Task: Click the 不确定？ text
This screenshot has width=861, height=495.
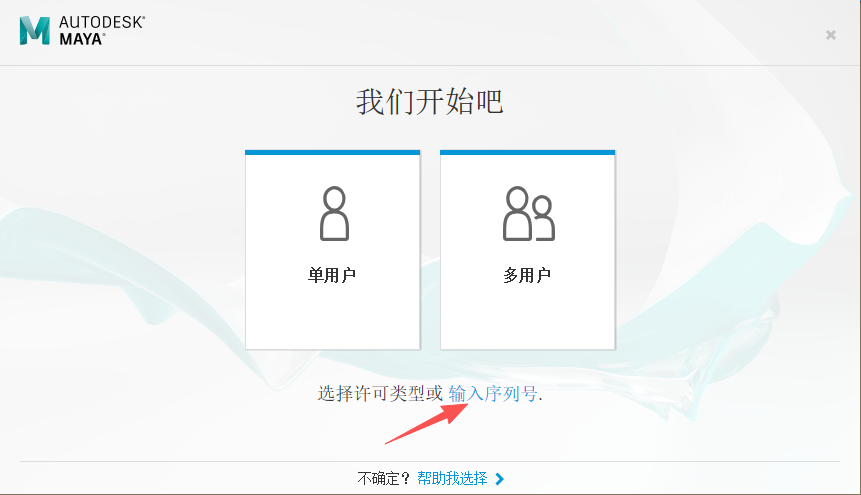Action: click(x=384, y=479)
